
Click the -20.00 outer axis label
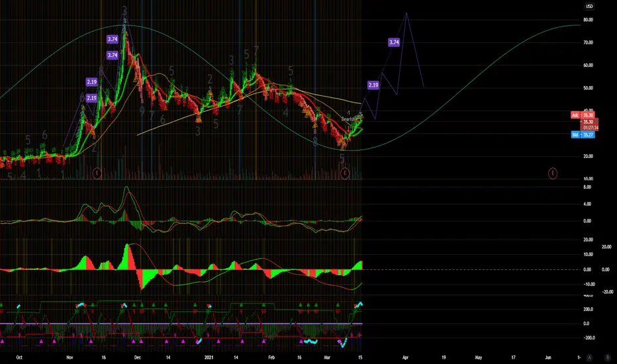[608, 292]
